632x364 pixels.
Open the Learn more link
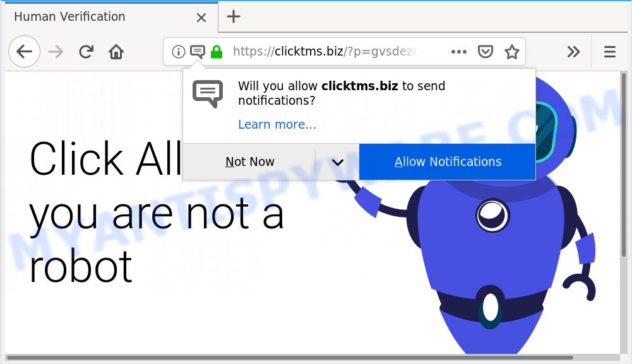click(x=277, y=124)
